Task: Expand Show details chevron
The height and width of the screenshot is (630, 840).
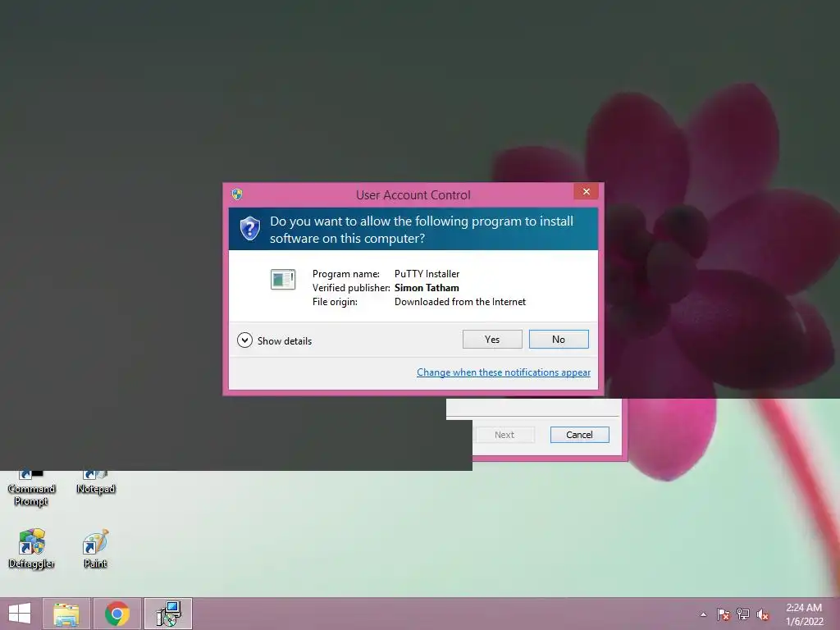Action: pos(244,340)
